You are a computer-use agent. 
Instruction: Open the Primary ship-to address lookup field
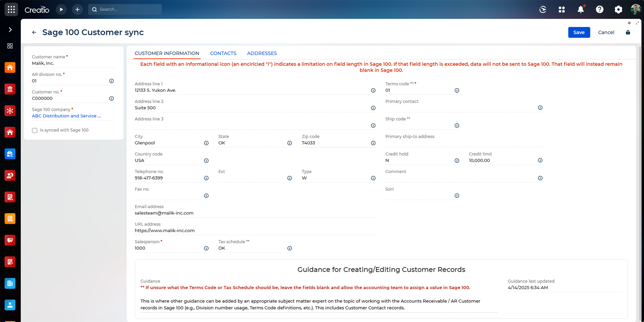(463, 143)
